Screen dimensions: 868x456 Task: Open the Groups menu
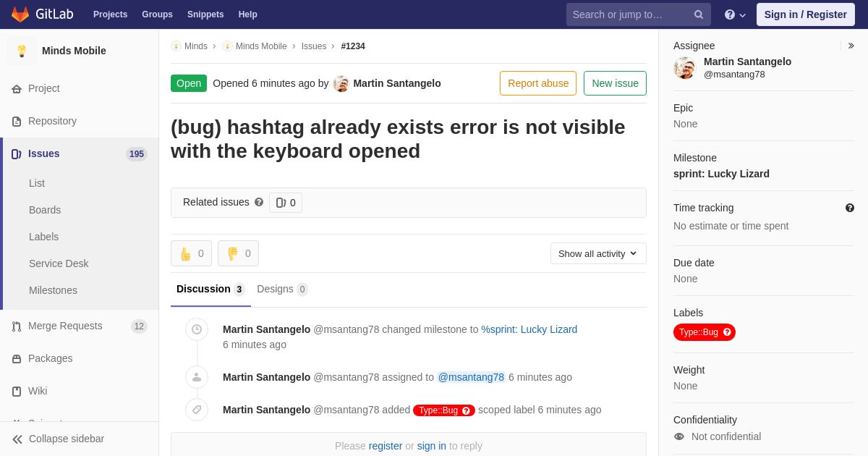point(157,14)
